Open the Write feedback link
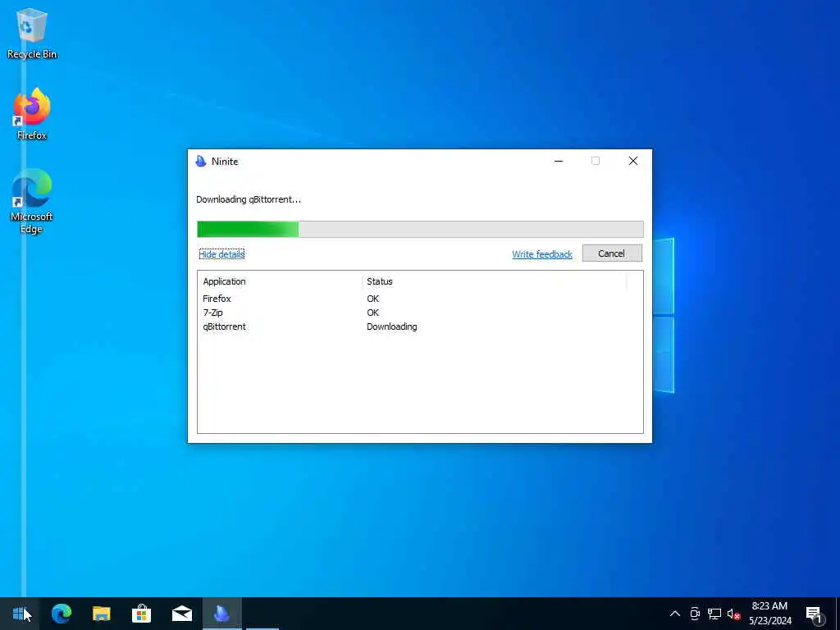 (542, 254)
